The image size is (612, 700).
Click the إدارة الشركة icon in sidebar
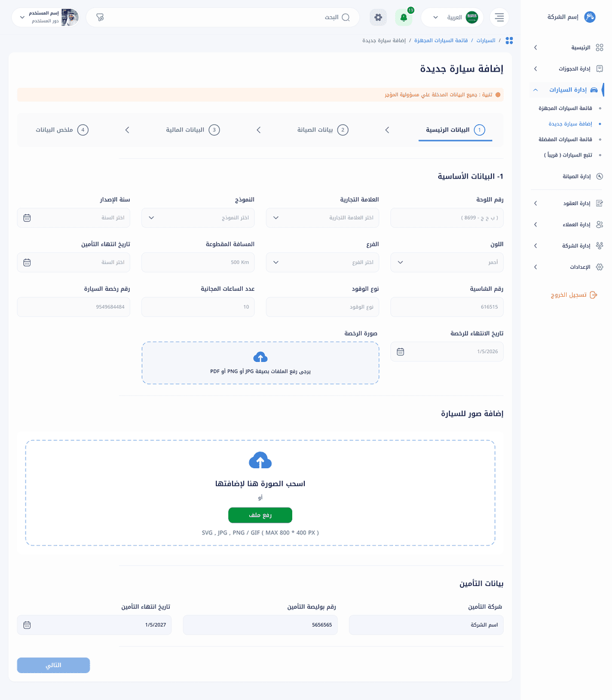[x=599, y=245]
